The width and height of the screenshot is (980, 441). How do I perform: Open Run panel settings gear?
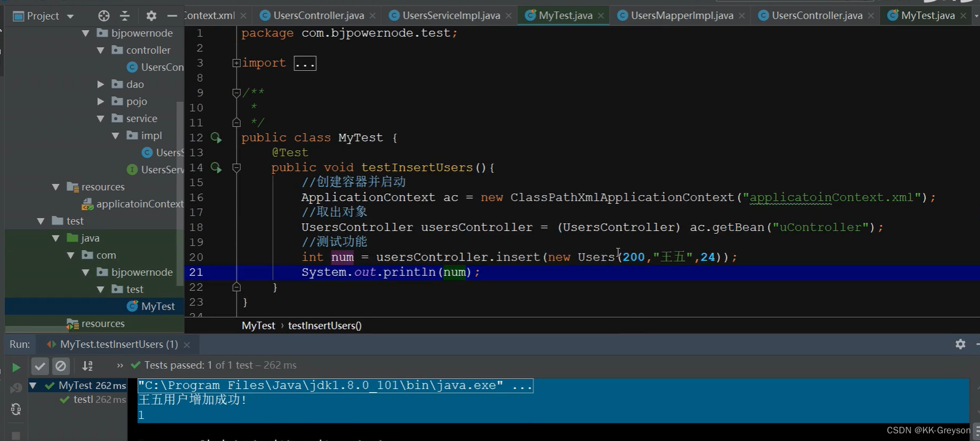[961, 344]
